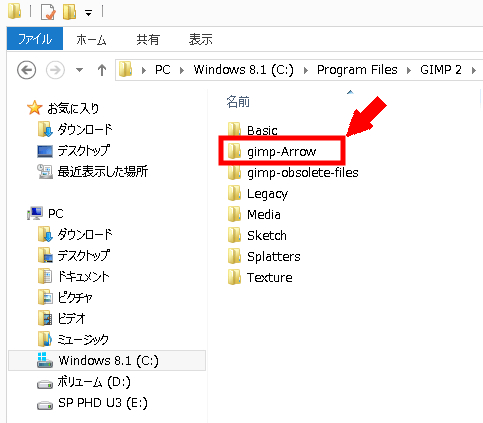The image size is (483, 423).
Task: Click the PC computer icon in navigation pane
Action: (35, 213)
